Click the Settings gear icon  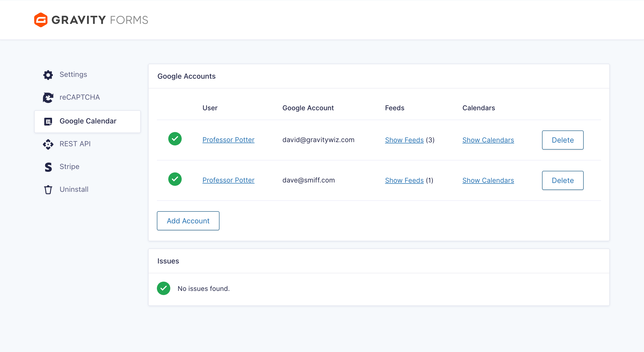(48, 75)
